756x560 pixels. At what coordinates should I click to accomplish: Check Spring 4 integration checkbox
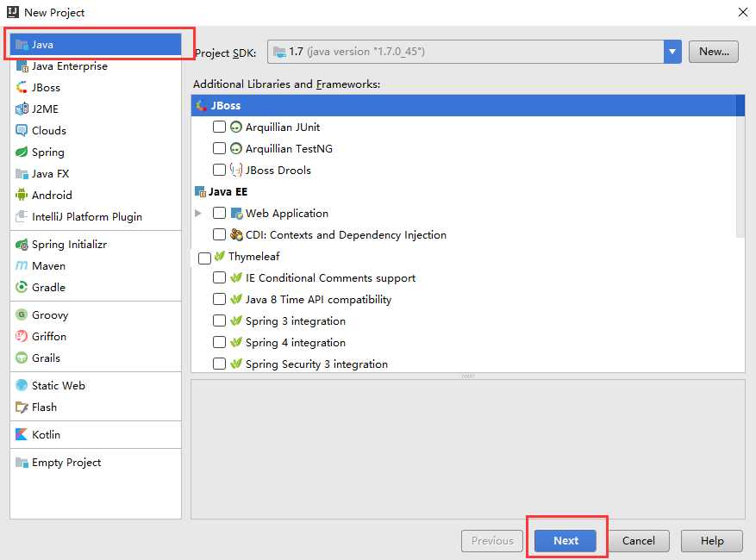click(x=219, y=342)
